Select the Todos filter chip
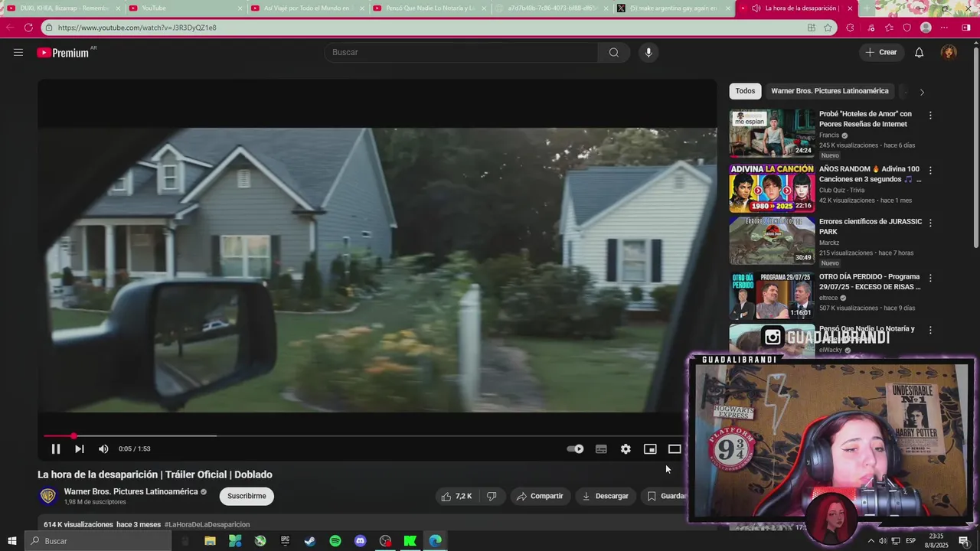980x551 pixels. (x=745, y=91)
